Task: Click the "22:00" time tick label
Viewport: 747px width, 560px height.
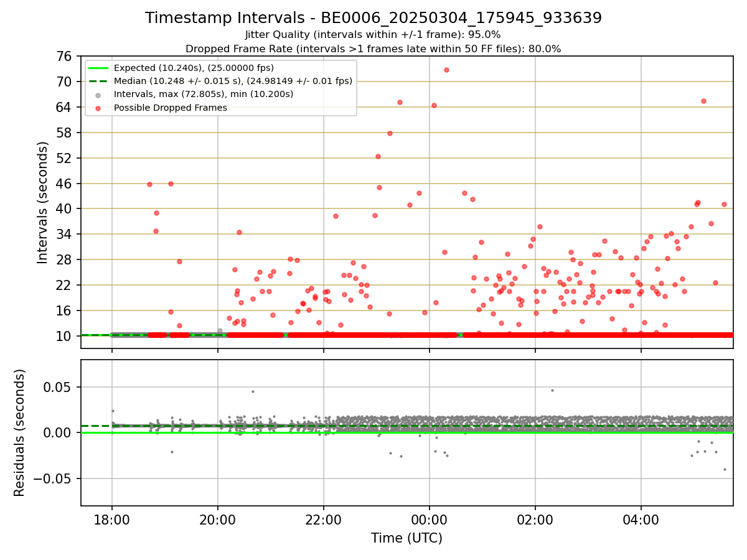Action: click(x=324, y=520)
